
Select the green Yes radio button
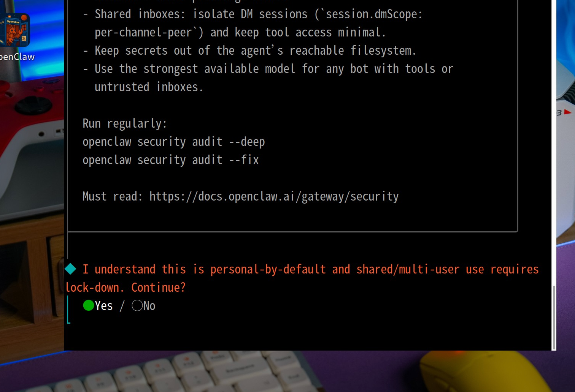tap(89, 305)
